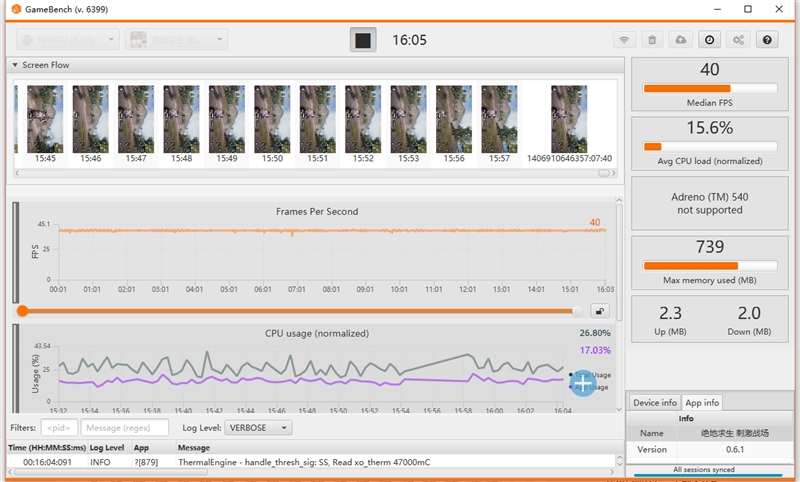Click the lock icon beside FPS timeline
The width and height of the screenshot is (800, 482).
(600, 311)
